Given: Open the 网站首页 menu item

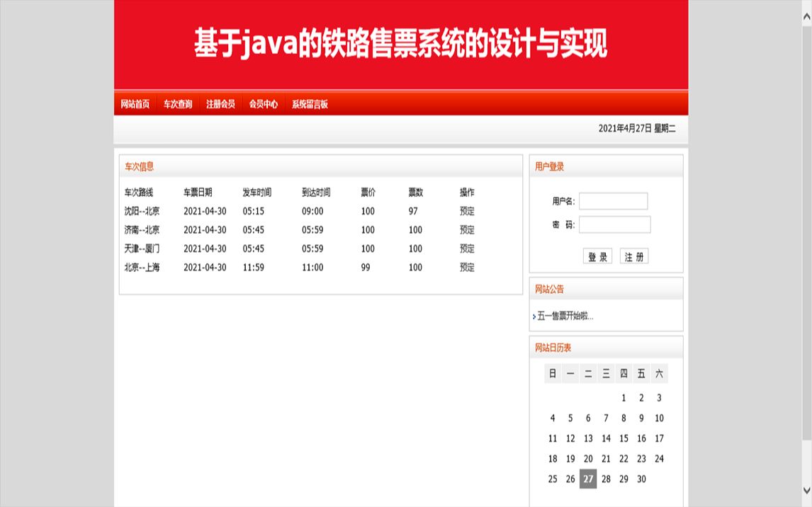Looking at the screenshot, I should [135, 103].
